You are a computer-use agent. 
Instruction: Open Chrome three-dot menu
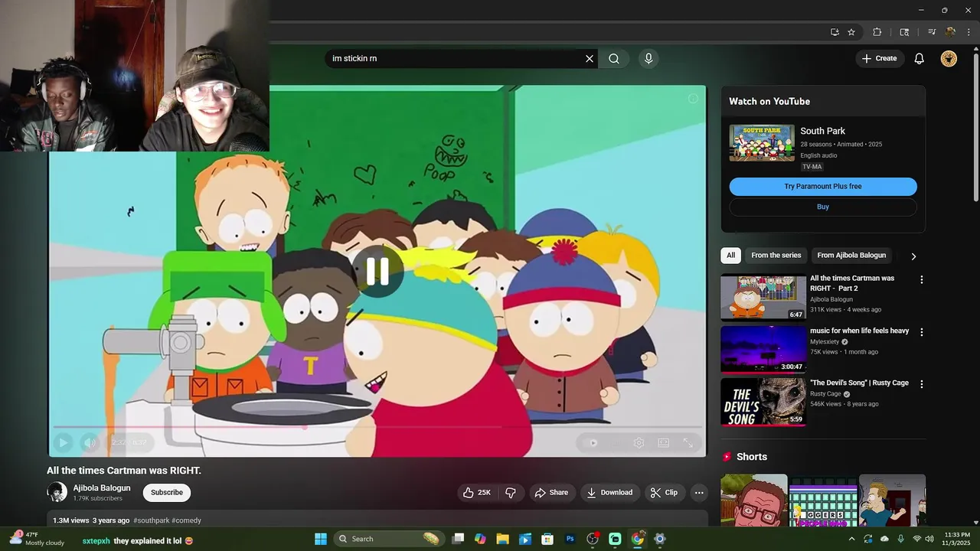968,32
